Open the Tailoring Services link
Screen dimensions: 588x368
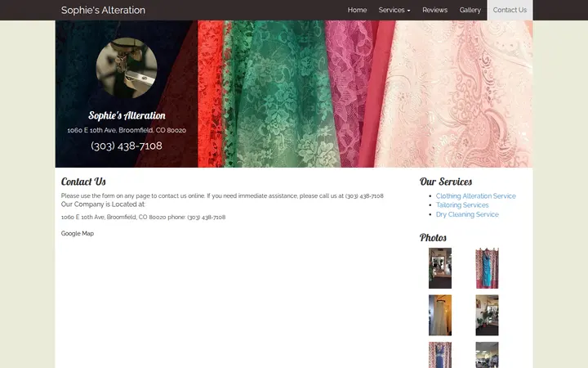pos(462,205)
